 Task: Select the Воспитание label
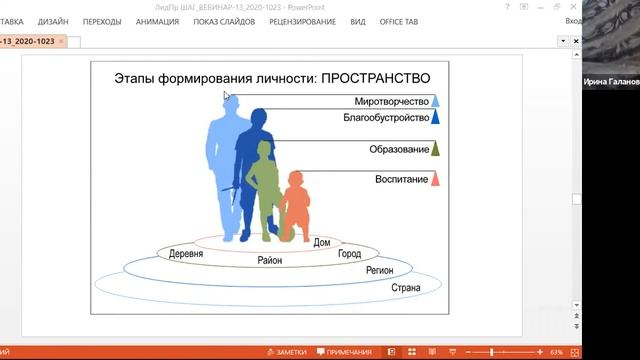click(402, 179)
